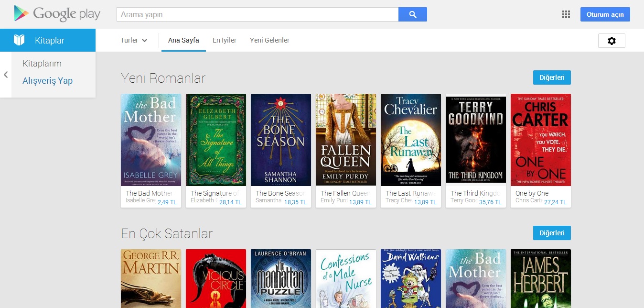Click the 13,89 TL price of The Fallen Queen
Image resolution: width=644 pixels, height=308 pixels.
click(360, 202)
